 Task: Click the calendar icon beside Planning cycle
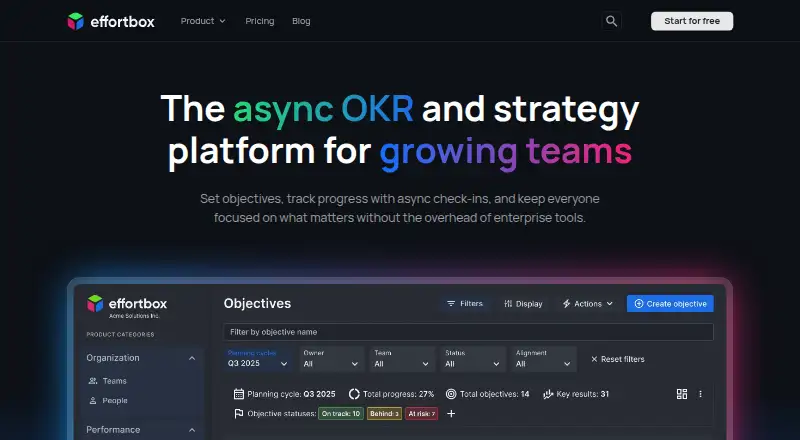[x=239, y=394]
